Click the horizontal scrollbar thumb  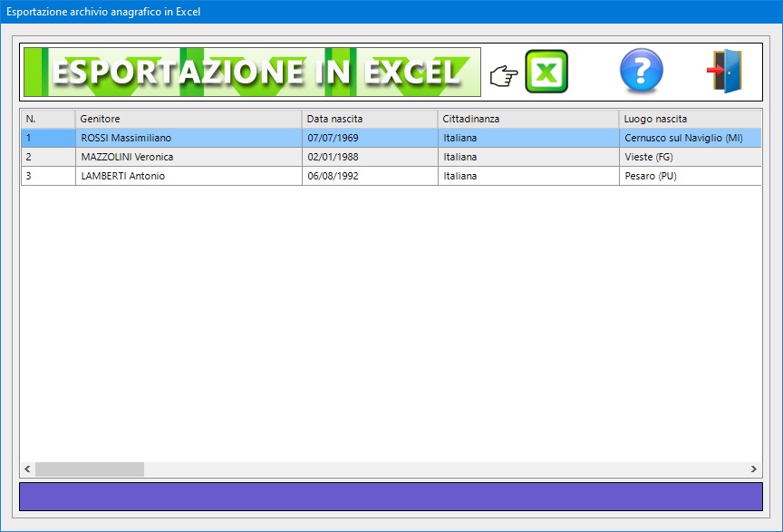point(89,469)
